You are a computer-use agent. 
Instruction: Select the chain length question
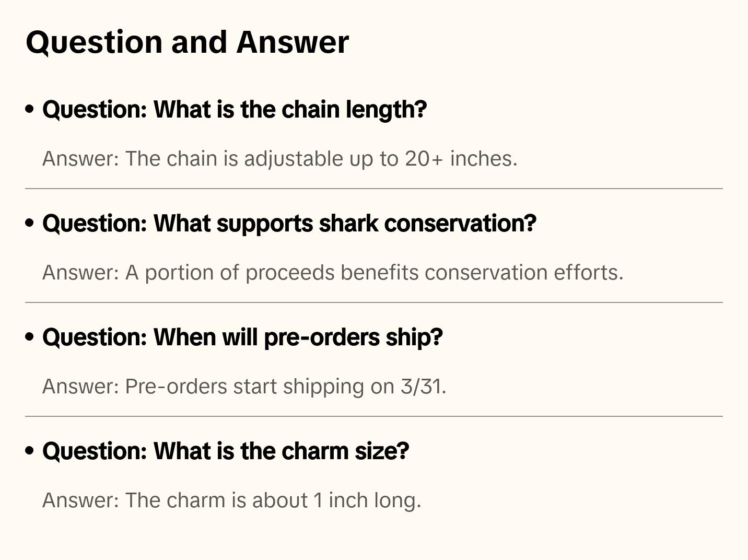[x=235, y=110]
